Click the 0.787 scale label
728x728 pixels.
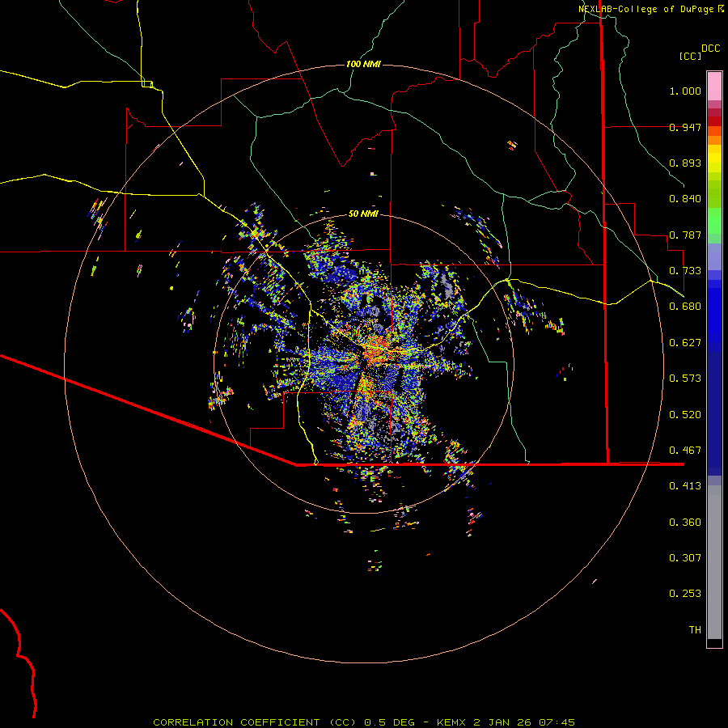pyautogui.click(x=685, y=235)
